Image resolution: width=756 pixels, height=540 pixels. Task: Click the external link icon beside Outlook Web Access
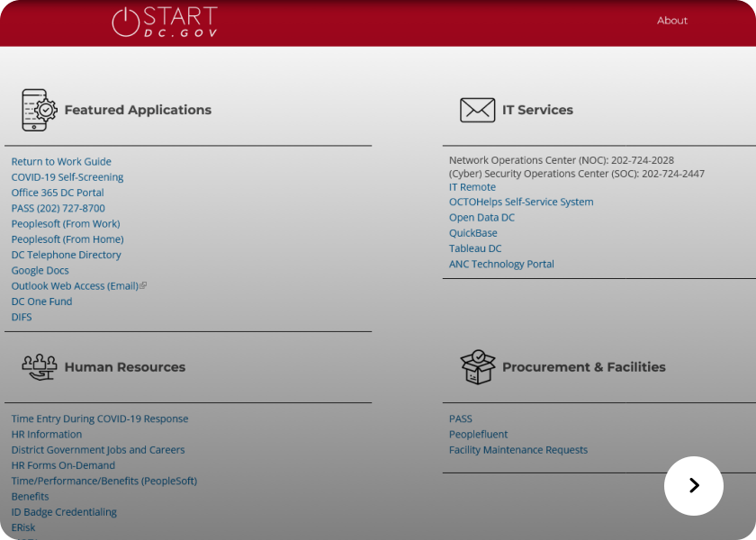pos(143,286)
